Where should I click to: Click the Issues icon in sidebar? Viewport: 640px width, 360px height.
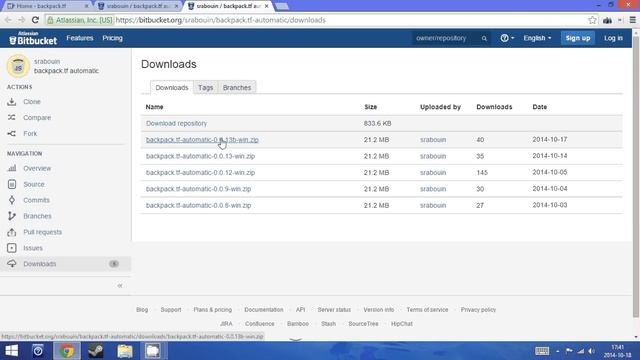pos(12,248)
